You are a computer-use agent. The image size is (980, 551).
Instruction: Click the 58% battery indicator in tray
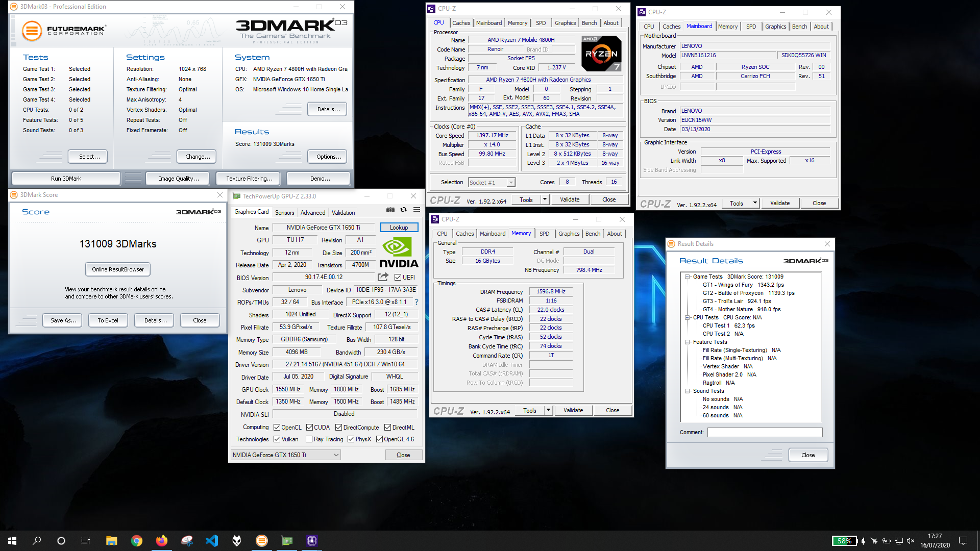tap(844, 541)
